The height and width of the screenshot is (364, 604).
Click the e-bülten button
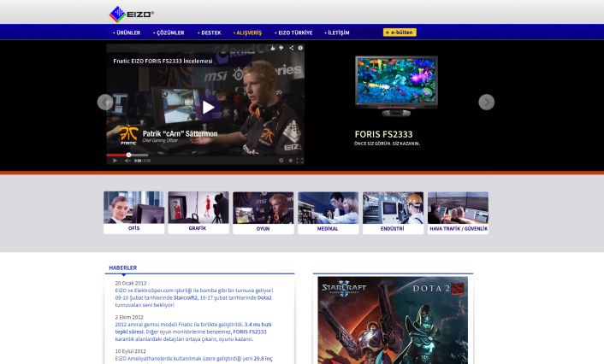[400, 32]
